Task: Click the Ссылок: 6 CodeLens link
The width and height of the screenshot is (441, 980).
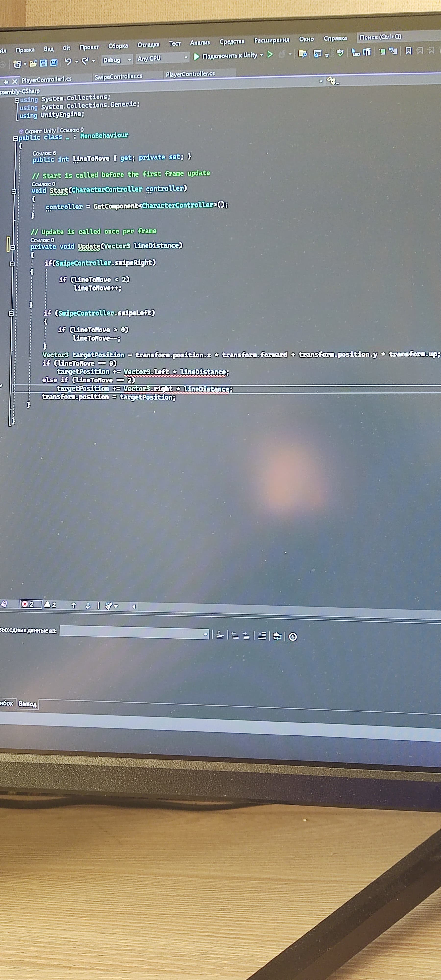Action: [44, 153]
